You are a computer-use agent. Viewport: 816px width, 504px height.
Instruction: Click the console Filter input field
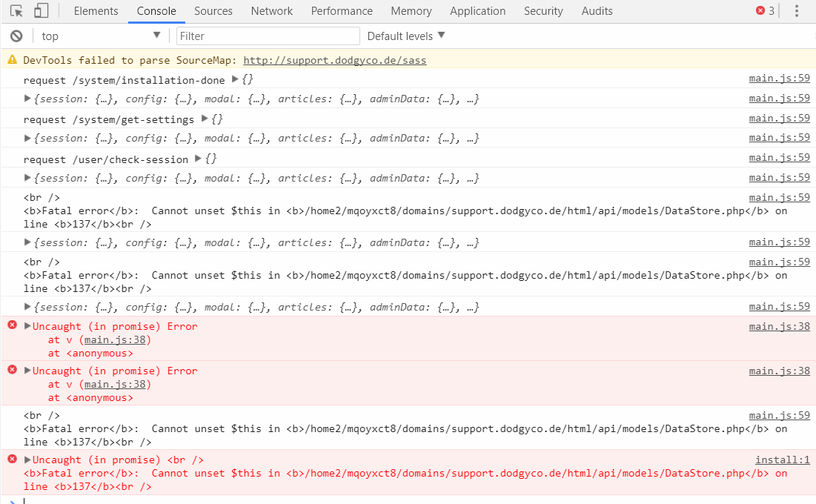point(268,36)
